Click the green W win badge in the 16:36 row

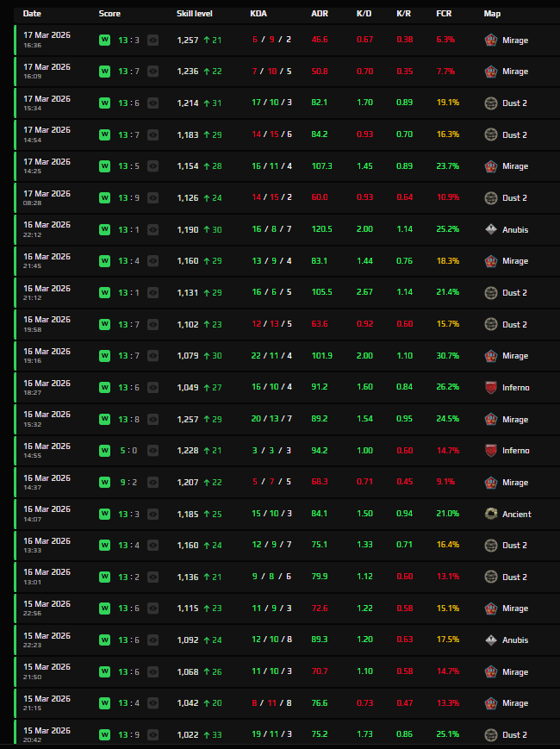point(104,40)
